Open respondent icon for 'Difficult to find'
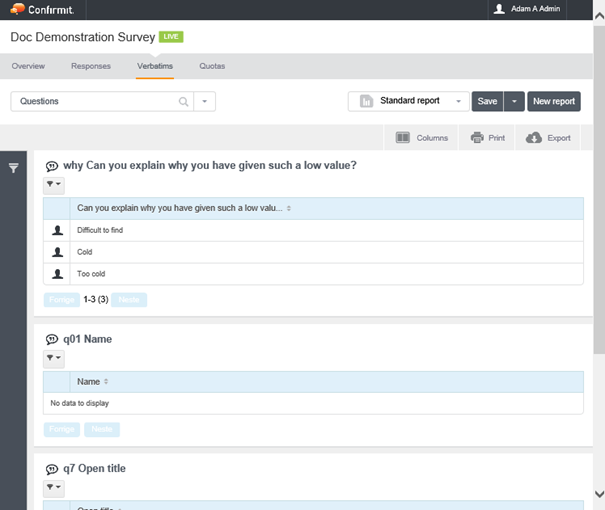The image size is (605, 510). coord(57,230)
